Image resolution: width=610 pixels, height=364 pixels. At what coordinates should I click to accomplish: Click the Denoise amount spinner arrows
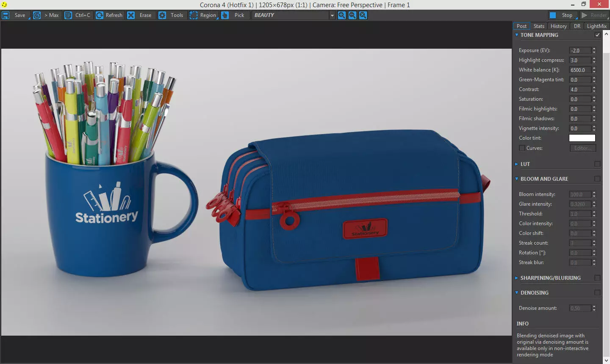(594, 308)
